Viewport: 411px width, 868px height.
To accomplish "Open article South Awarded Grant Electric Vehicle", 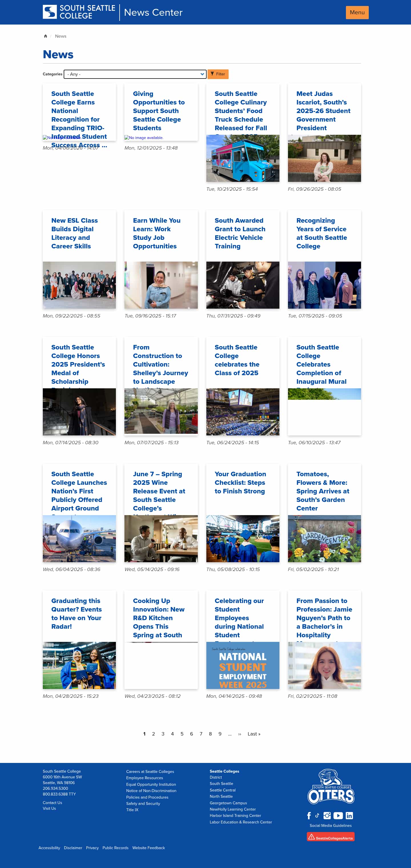I will click(x=240, y=233).
